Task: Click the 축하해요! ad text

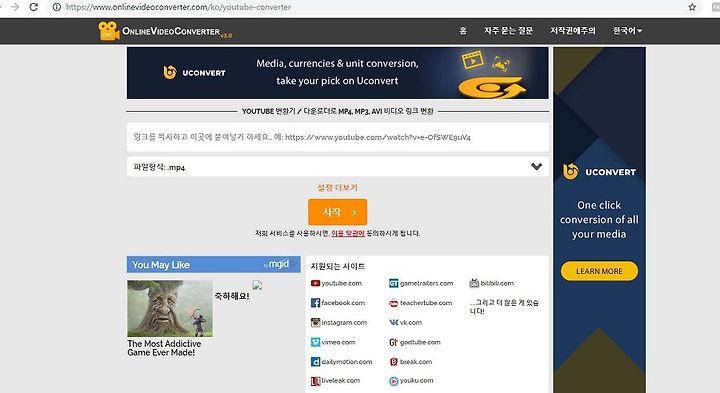Action: 232,296
